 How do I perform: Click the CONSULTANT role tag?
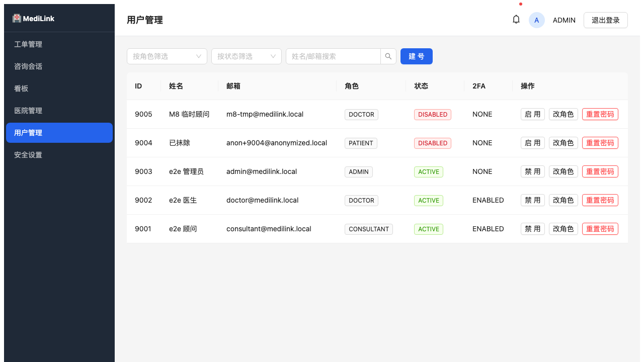coord(369,229)
